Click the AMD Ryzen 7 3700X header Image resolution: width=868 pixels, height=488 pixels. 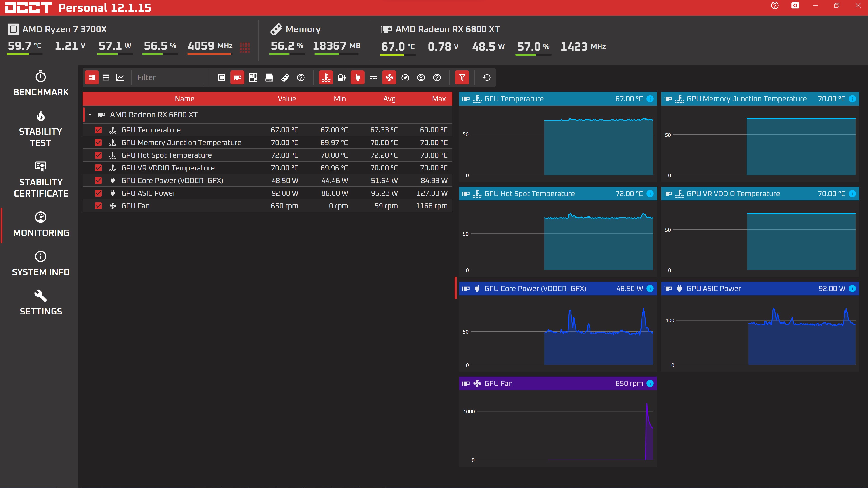pos(64,29)
